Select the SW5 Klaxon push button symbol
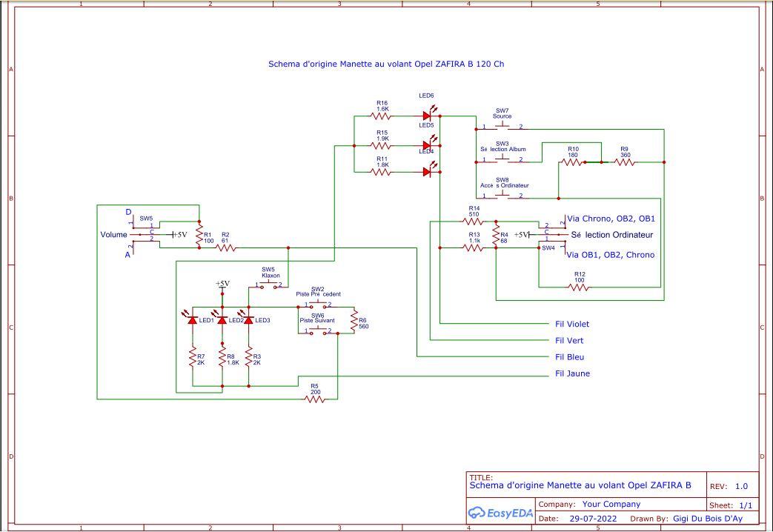This screenshot has height=532, width=773. [x=269, y=285]
